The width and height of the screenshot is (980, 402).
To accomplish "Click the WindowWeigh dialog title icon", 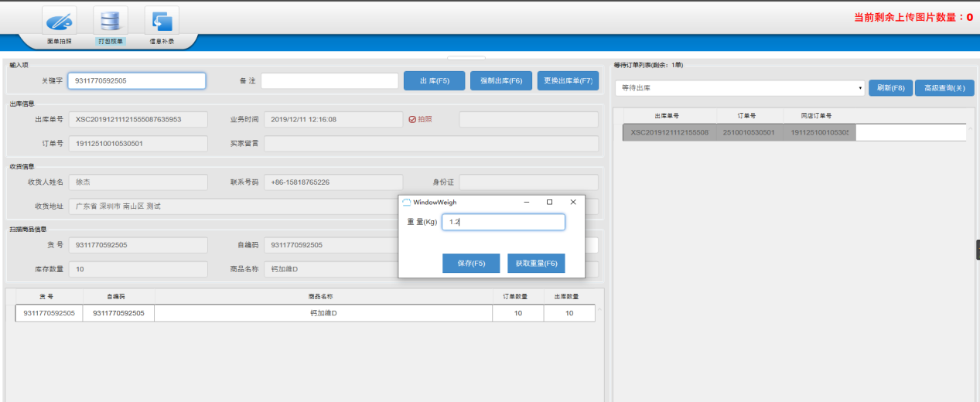I will pos(407,202).
